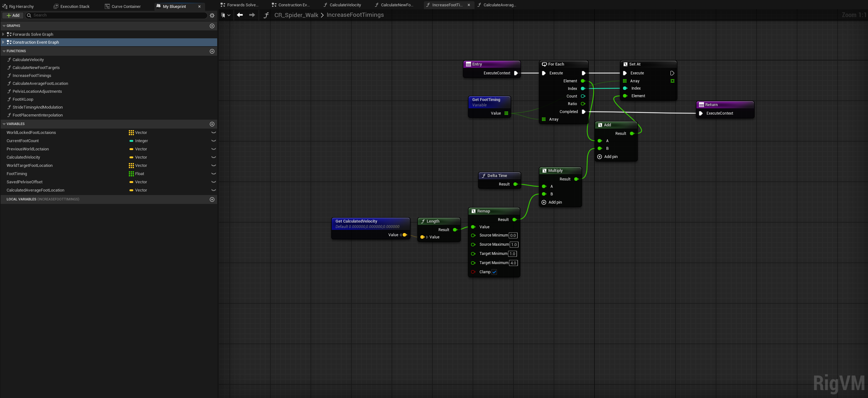Open the Float type dropdown for FootTiming
868x398 pixels.
pos(136,174)
